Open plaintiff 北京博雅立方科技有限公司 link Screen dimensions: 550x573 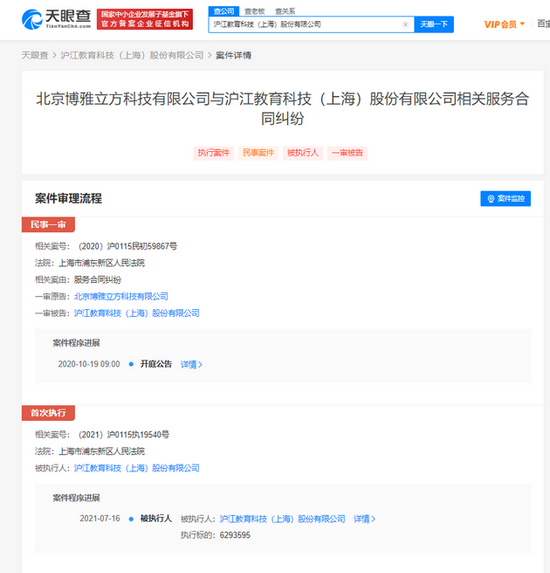pyautogui.click(x=121, y=296)
